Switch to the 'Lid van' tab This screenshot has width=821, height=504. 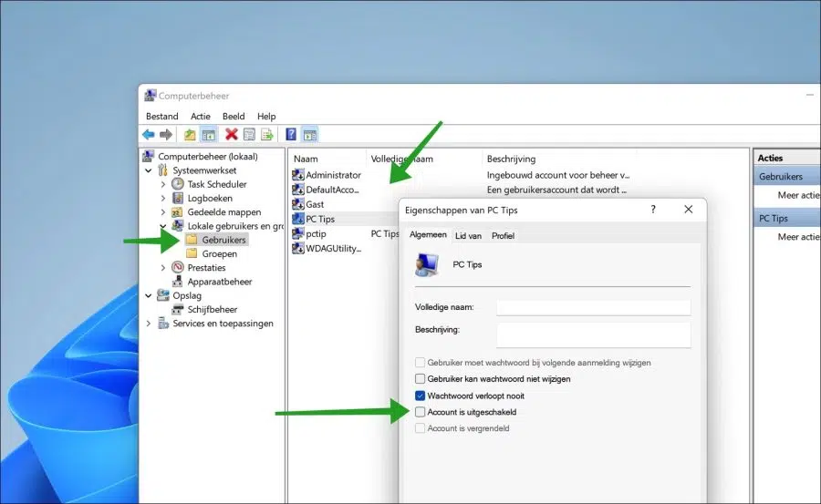pos(468,235)
